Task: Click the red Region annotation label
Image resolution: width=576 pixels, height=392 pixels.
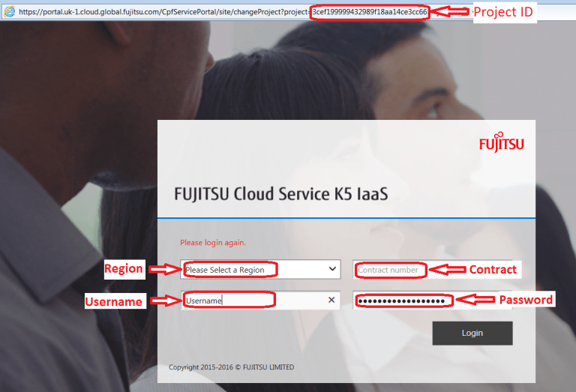Action: click(124, 269)
